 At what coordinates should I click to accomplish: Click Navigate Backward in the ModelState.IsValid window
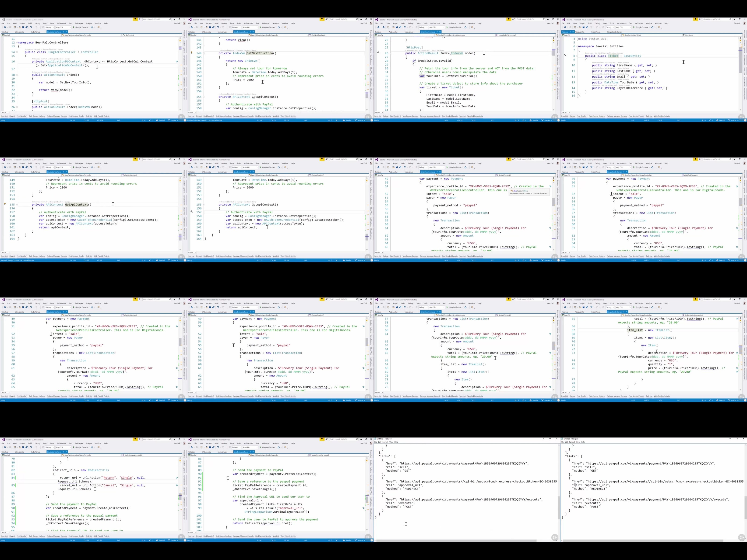click(378, 27)
